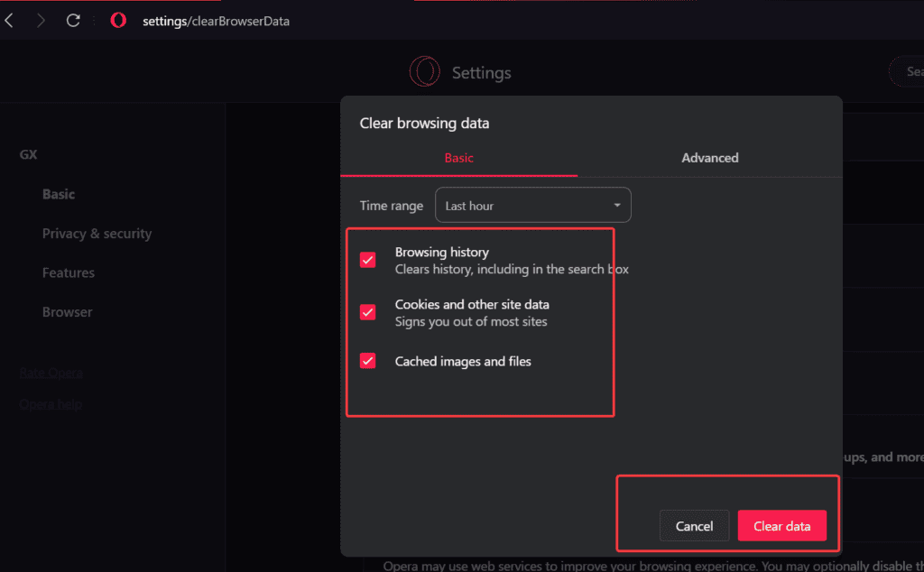Follow the Opera help link
This screenshot has width=924, height=572.
pos(51,404)
